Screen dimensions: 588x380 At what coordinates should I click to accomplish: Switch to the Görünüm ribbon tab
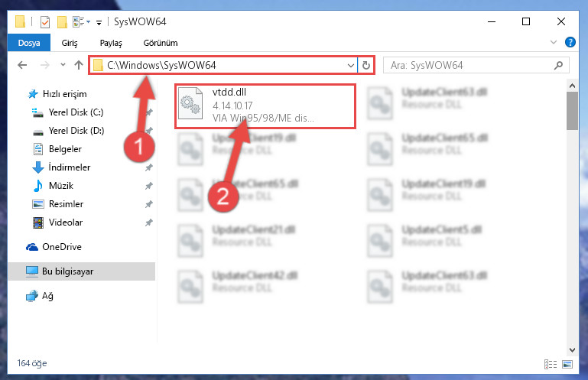[161, 43]
